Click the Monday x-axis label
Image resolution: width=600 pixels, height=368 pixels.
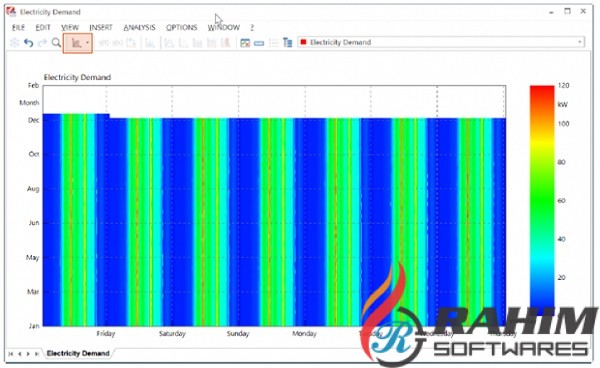(x=304, y=334)
